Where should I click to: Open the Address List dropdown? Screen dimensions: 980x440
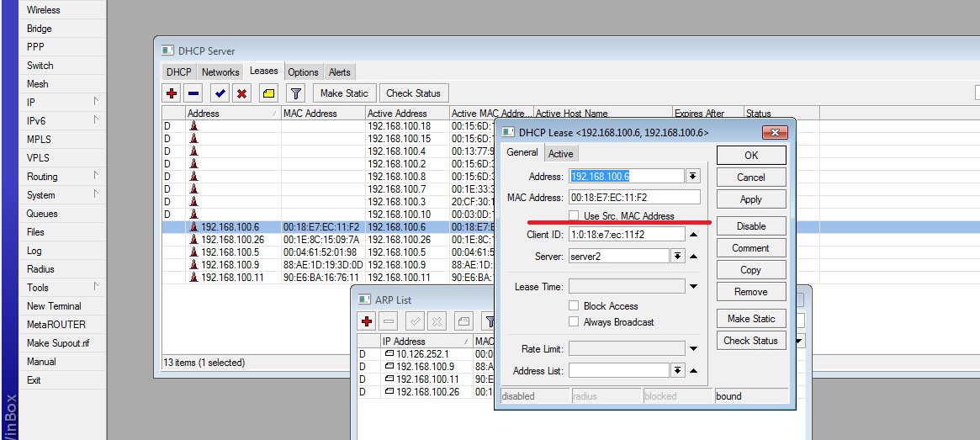[678, 370]
